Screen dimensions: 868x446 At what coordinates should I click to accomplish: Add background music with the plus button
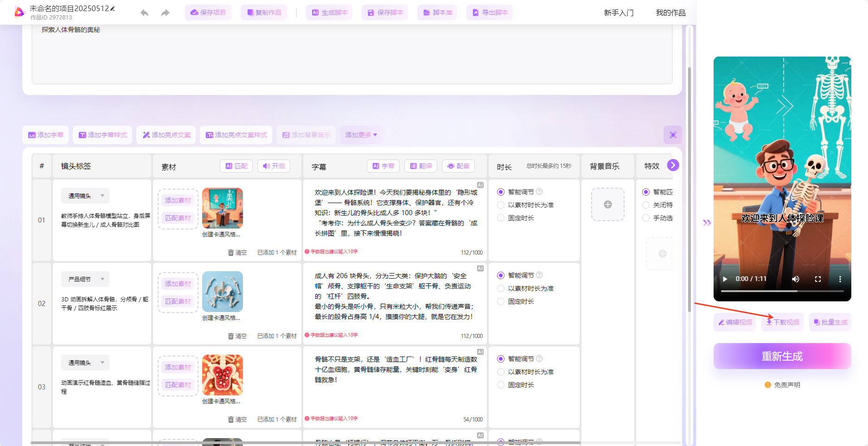point(607,204)
